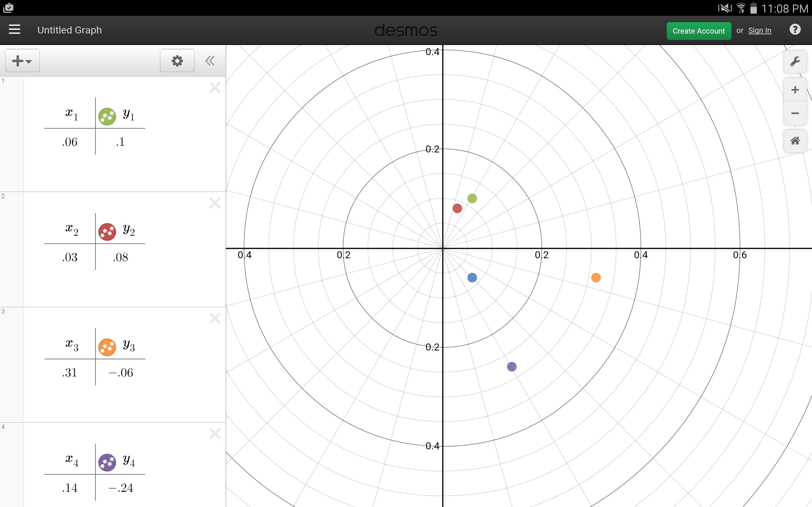Viewport: 812px width, 507px height.
Task: Zoom out with the minus button
Action: point(795,113)
